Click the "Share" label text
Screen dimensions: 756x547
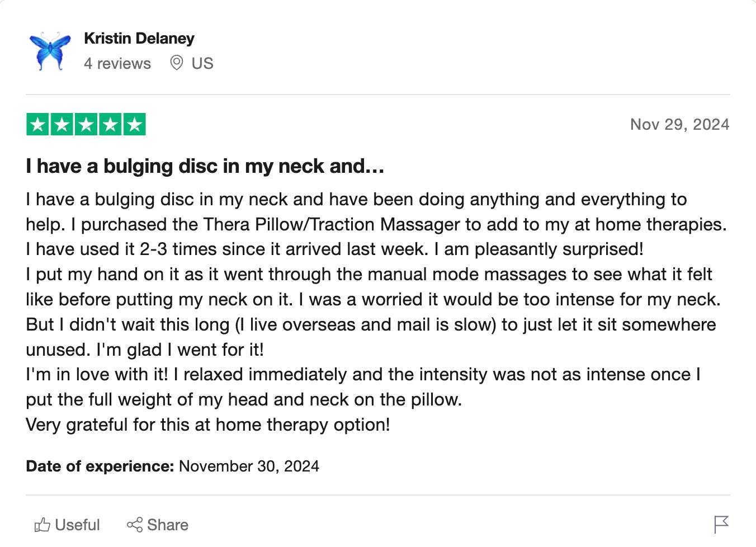(168, 525)
